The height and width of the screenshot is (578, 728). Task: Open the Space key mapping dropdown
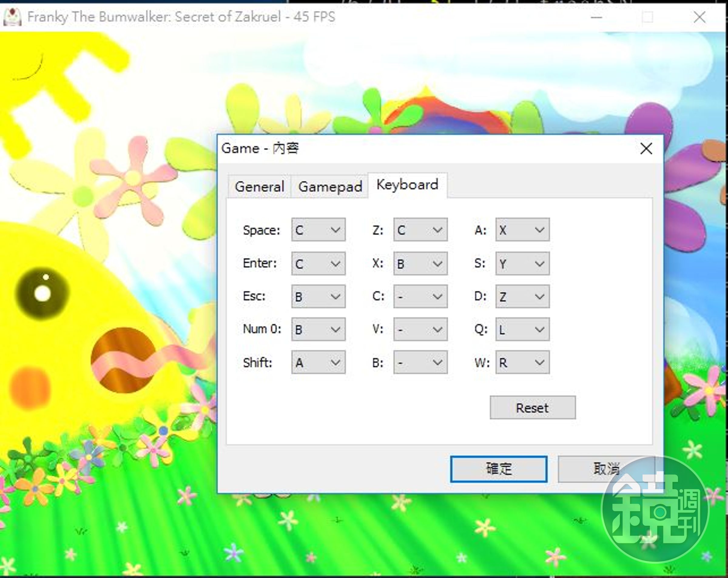point(318,230)
